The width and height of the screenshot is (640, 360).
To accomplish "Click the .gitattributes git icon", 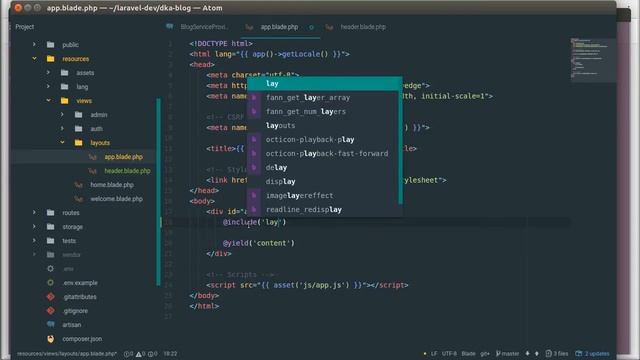I will [x=51, y=297].
